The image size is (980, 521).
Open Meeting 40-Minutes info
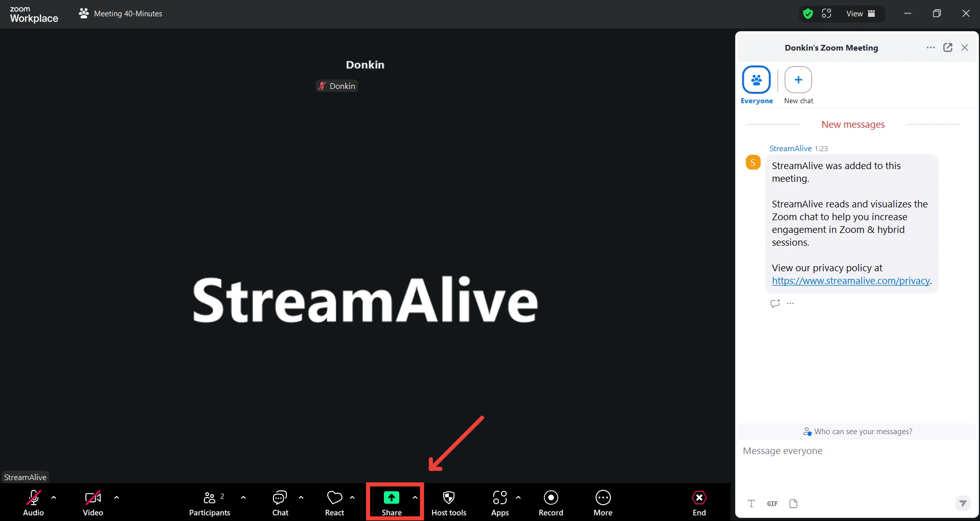(121, 14)
